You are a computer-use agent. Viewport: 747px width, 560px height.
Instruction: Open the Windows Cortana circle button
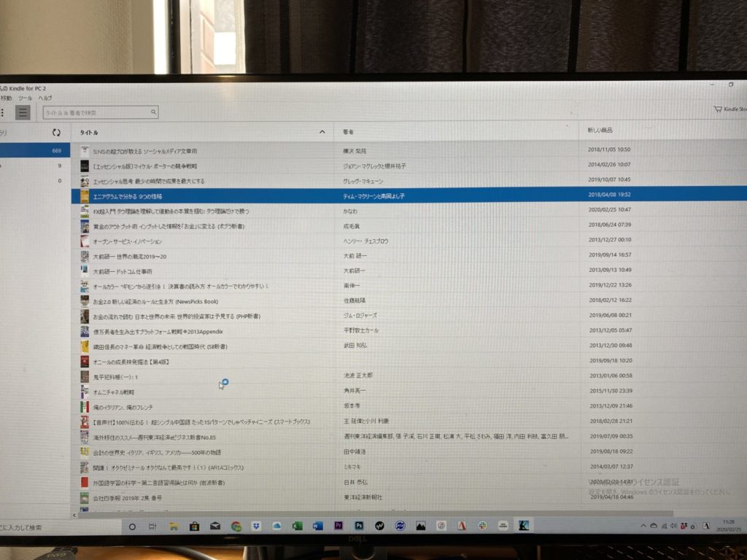pyautogui.click(x=132, y=526)
